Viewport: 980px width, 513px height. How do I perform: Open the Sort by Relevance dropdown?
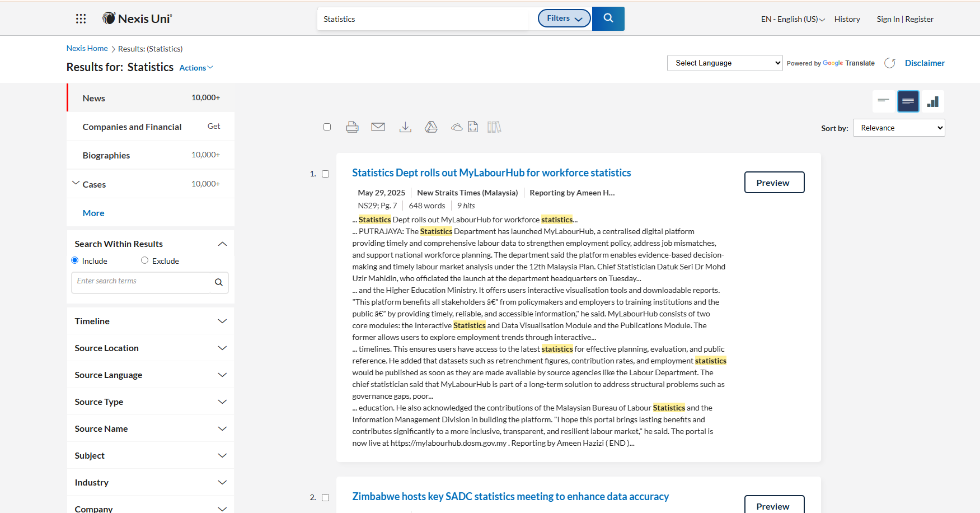[x=898, y=128]
